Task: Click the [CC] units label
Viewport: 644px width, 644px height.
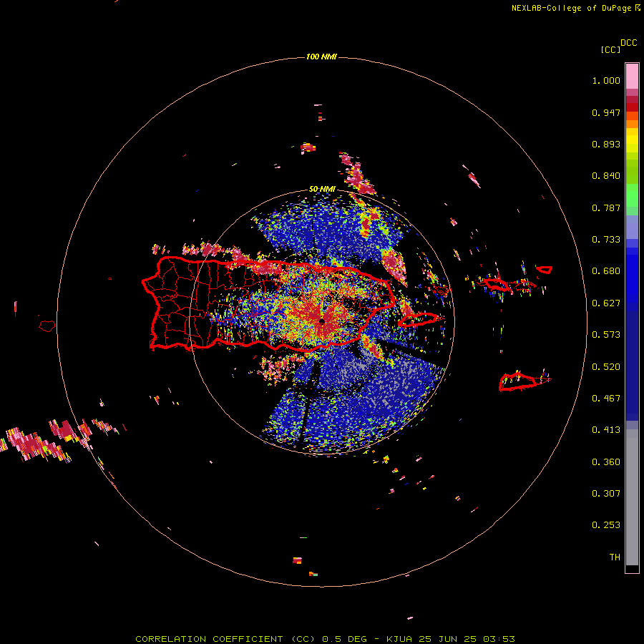Action: coord(610,49)
